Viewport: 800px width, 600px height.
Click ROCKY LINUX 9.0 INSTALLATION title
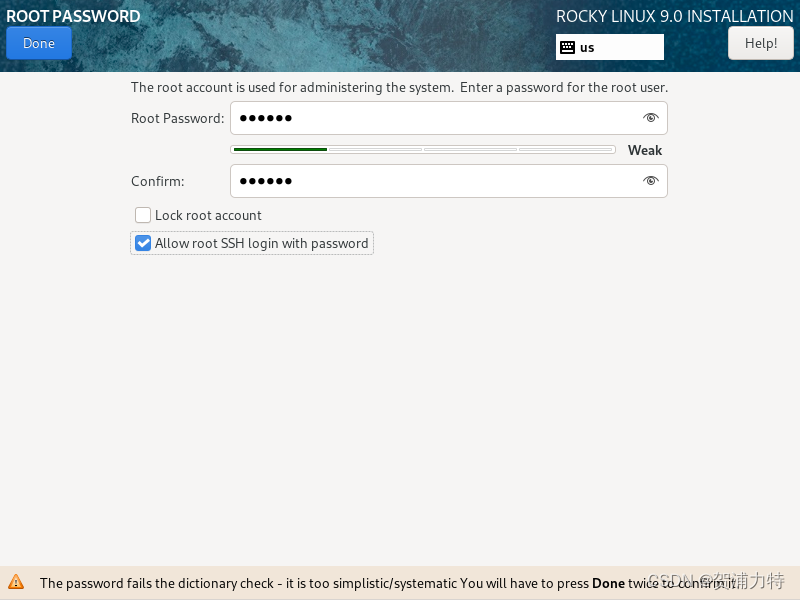click(x=674, y=16)
